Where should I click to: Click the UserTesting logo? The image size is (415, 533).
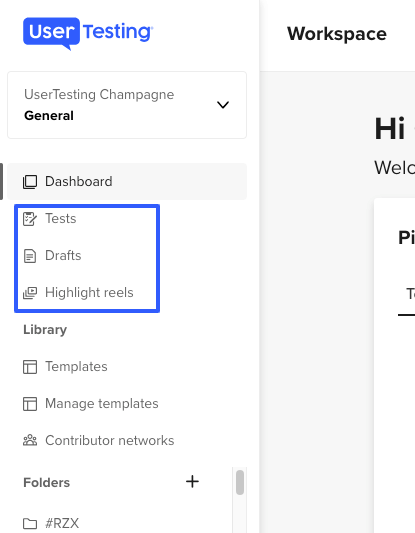(x=88, y=33)
